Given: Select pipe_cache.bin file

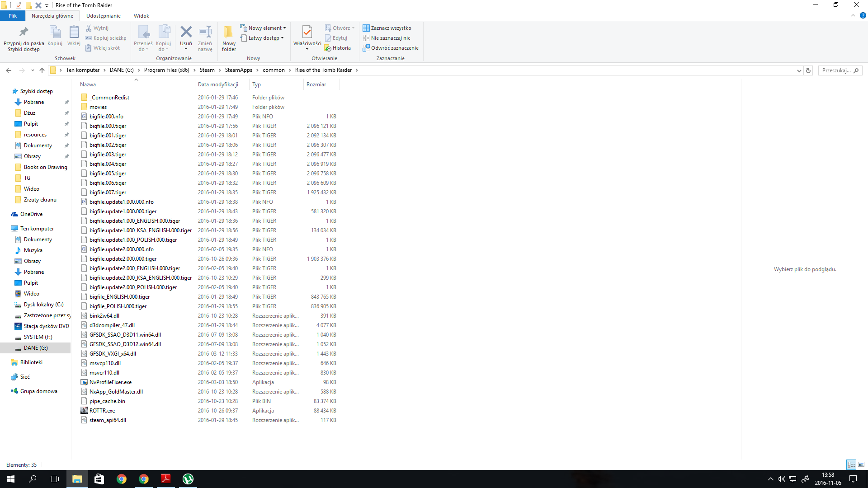Looking at the screenshot, I should (107, 401).
